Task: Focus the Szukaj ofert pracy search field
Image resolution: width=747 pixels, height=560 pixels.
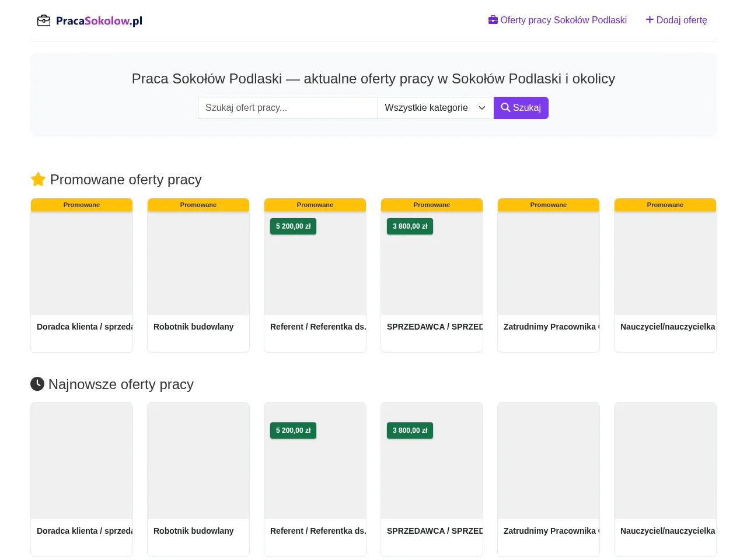Action: (288, 108)
